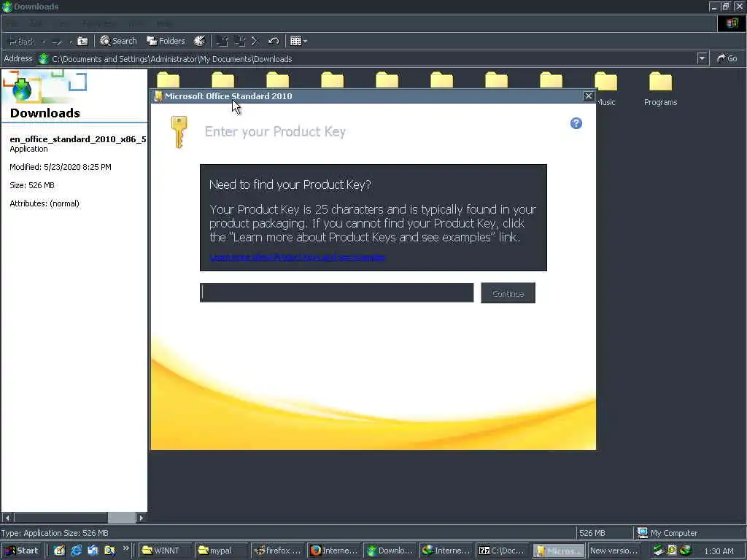
Task: Click the middle system tray icon
Action: (672, 551)
